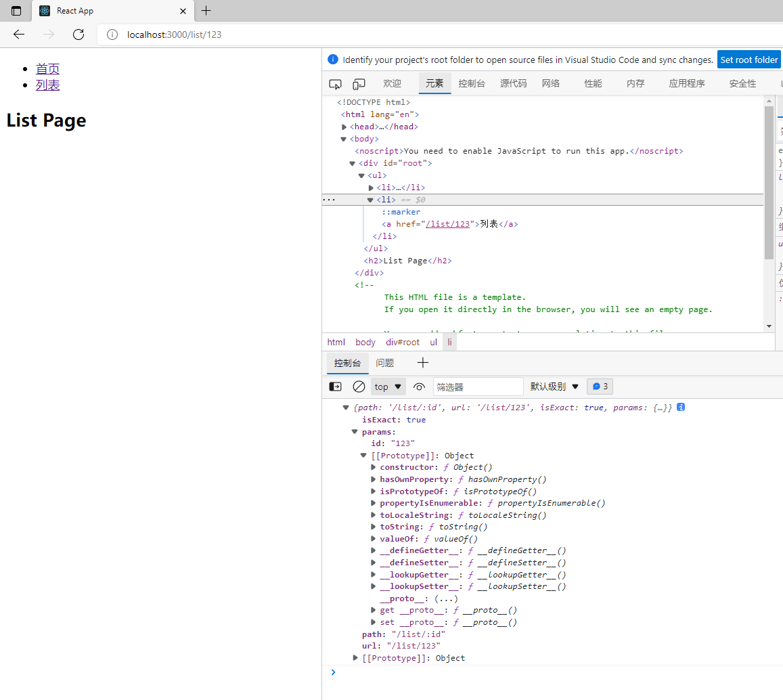Open the 默认级别 log level dropdown
The width and height of the screenshot is (783, 700).
coord(554,387)
